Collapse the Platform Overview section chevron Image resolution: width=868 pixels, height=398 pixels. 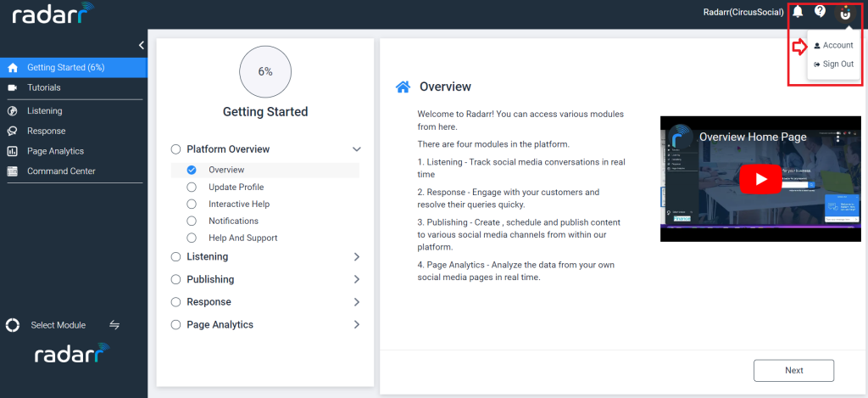[x=357, y=149]
